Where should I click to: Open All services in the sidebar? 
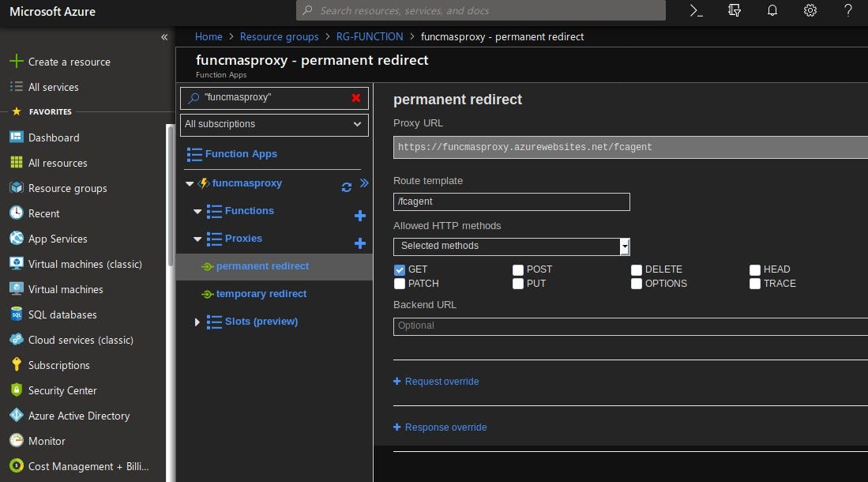click(x=53, y=87)
